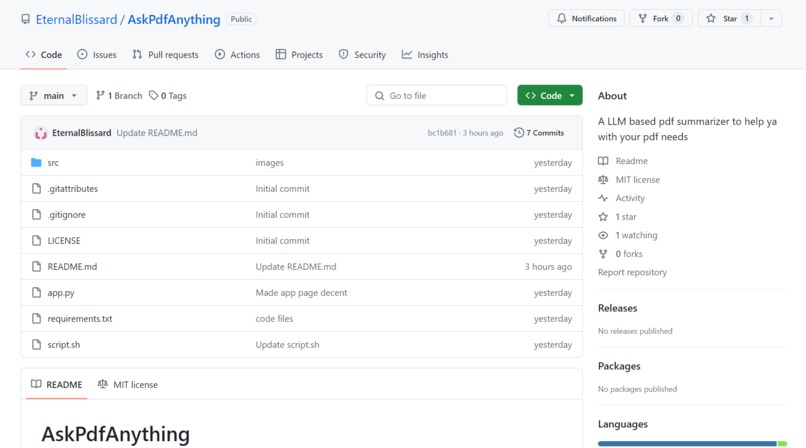
Task: Open the Pull requests tab
Action: [165, 54]
